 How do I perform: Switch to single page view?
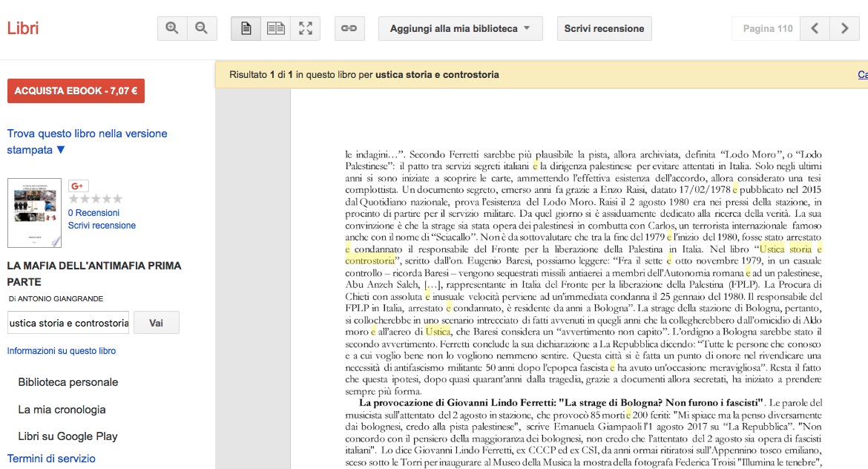pyautogui.click(x=246, y=29)
